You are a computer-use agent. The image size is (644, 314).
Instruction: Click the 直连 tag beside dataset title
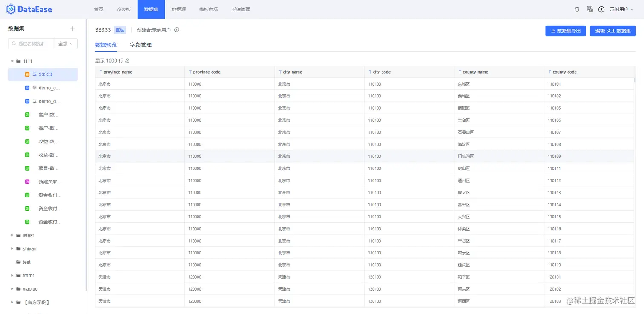pyautogui.click(x=120, y=30)
